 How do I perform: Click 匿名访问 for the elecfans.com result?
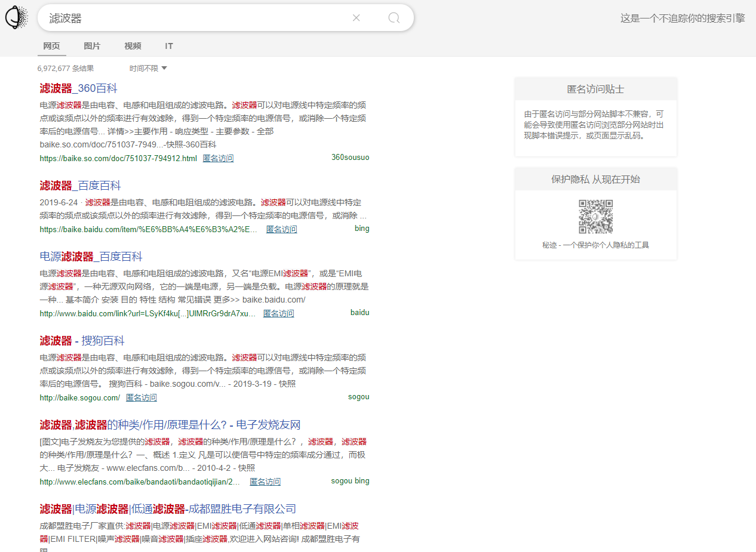click(265, 482)
